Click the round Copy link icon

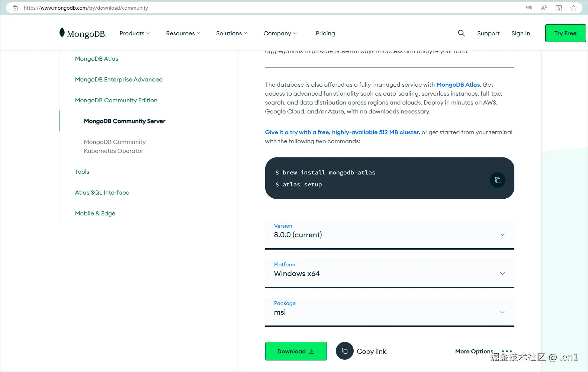(344, 351)
